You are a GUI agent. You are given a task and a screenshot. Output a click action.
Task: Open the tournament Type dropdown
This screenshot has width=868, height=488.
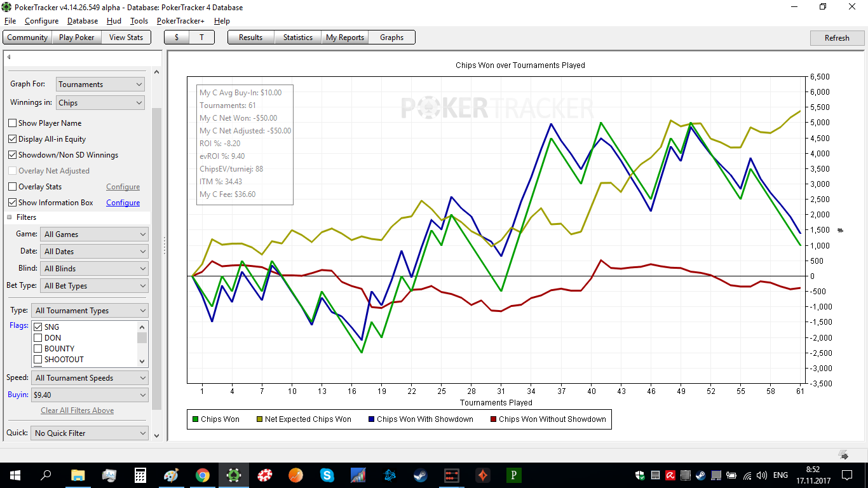click(x=90, y=311)
